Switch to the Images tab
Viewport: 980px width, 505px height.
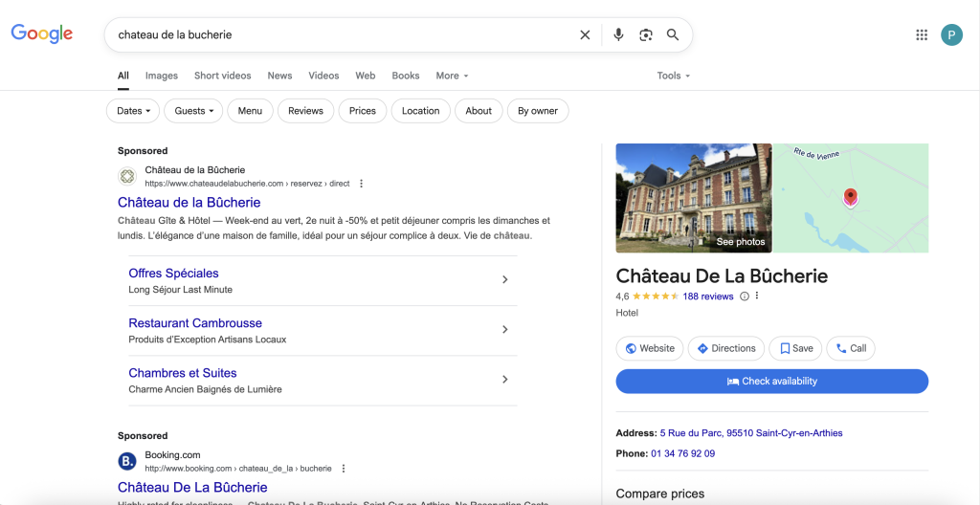(x=161, y=76)
